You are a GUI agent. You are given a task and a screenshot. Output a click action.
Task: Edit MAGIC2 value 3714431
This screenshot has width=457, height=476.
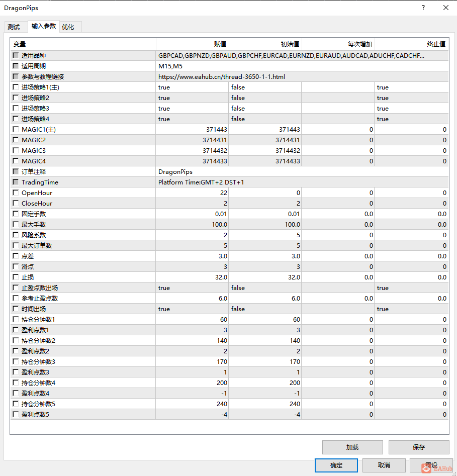[192, 140]
